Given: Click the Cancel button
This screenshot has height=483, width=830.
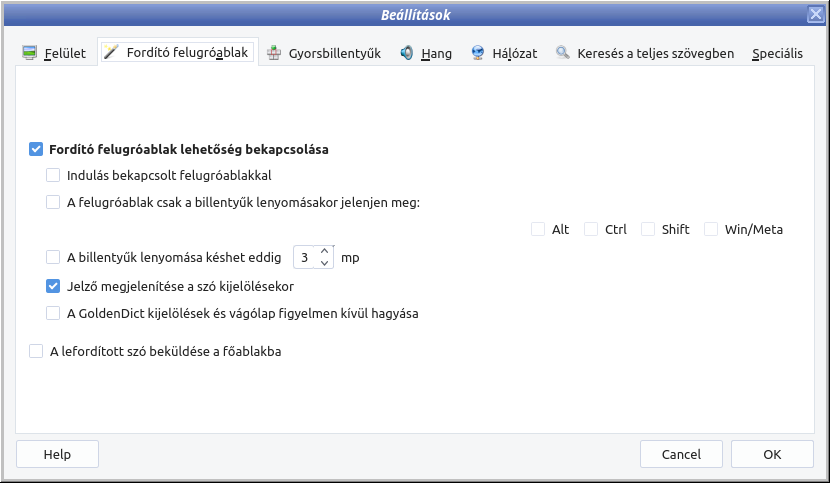Looking at the screenshot, I should [x=681, y=454].
